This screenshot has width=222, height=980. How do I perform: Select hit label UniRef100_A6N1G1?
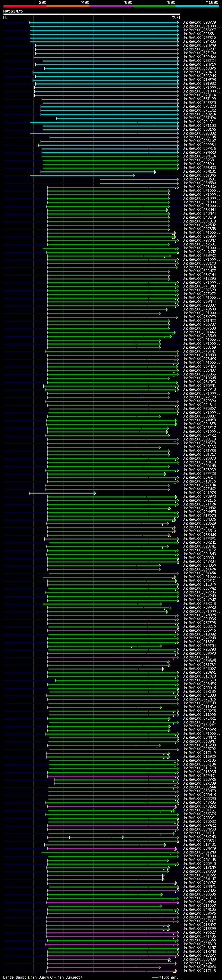[x=199, y=172]
